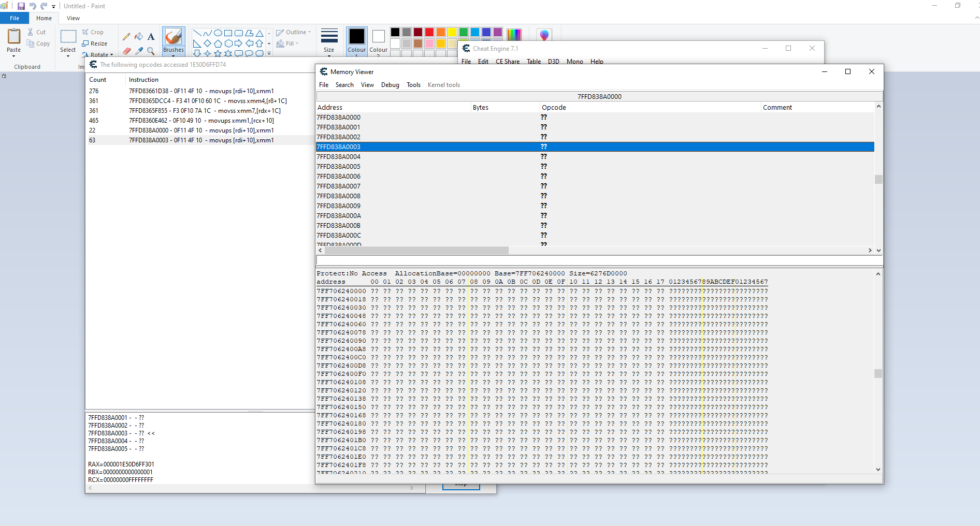This screenshot has width=980, height=526.
Task: Open the Edit colours rainbow icon
Action: pos(514,35)
